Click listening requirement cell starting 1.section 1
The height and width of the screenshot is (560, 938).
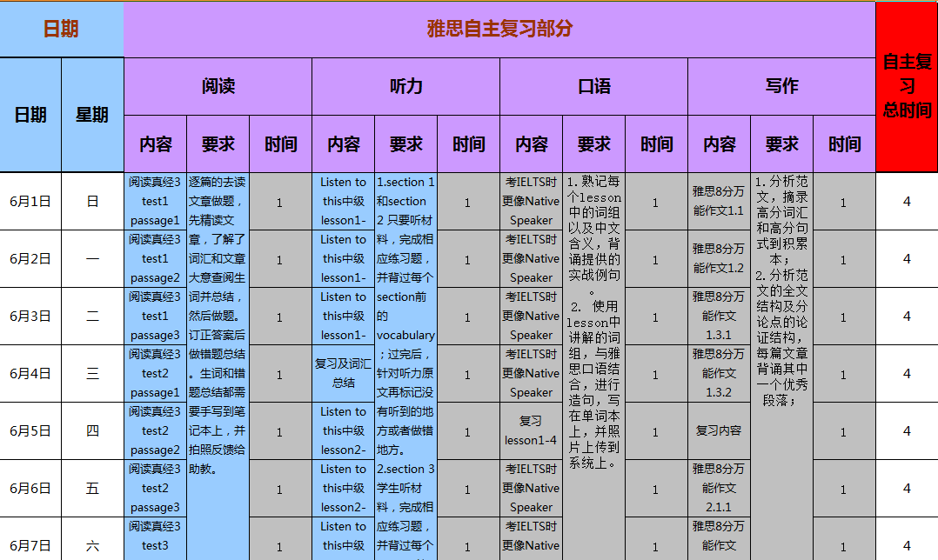coord(405,366)
